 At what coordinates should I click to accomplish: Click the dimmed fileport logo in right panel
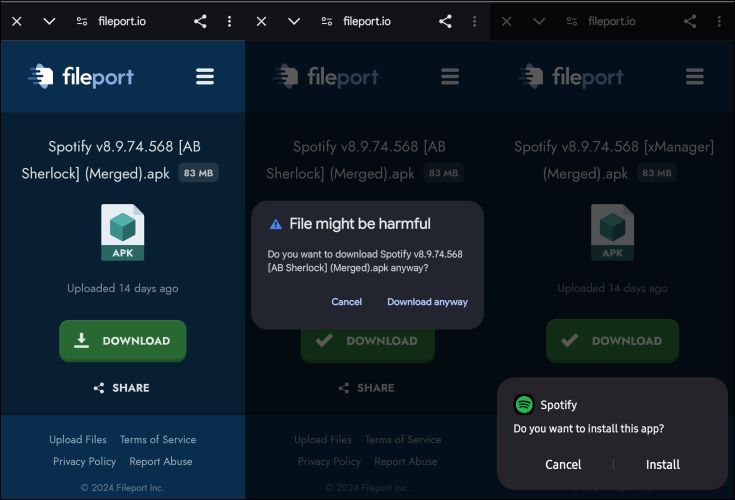[x=571, y=76]
